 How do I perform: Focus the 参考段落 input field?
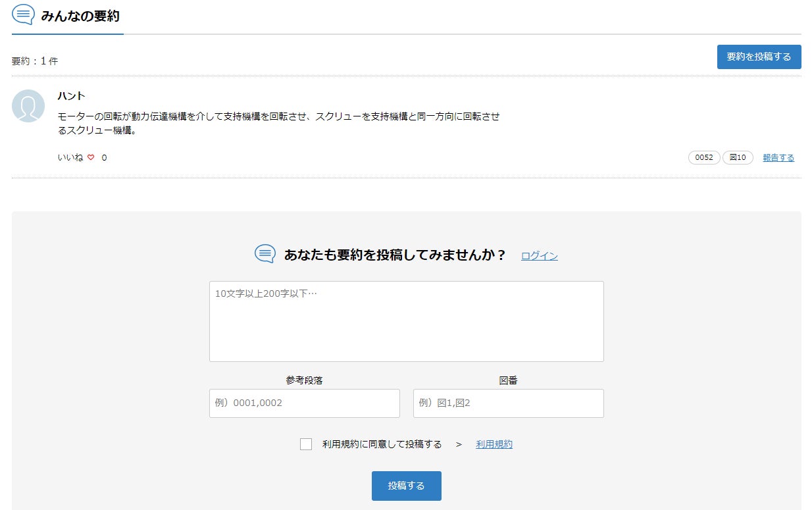pyautogui.click(x=304, y=403)
